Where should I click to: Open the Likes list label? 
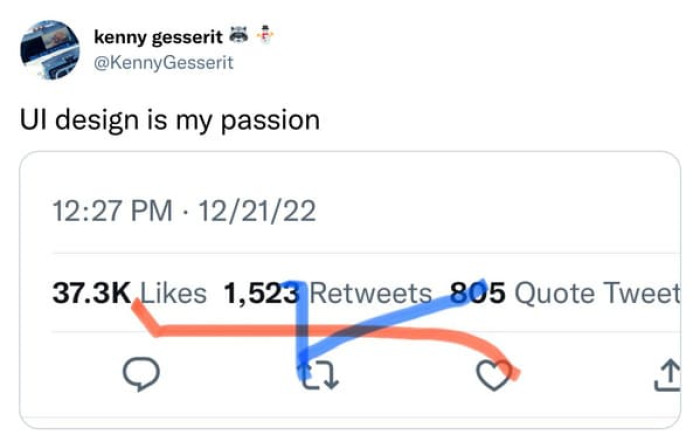coord(172,294)
